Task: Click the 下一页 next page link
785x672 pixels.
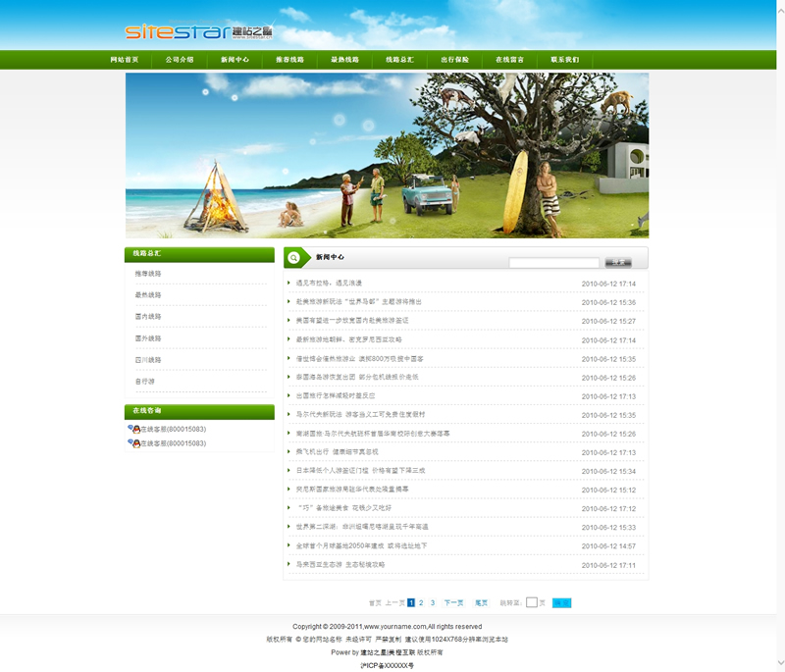Action: click(453, 602)
